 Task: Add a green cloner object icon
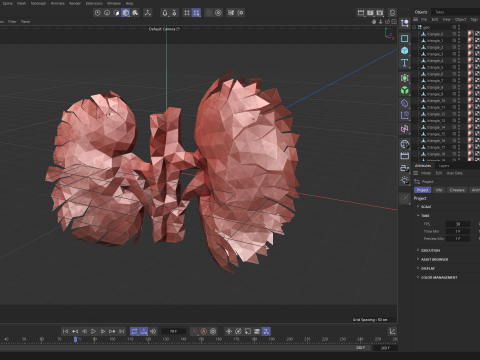click(405, 90)
